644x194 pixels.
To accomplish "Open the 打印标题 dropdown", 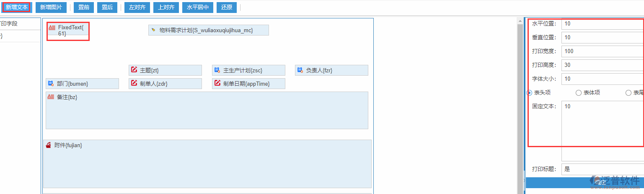I will pos(603,169).
